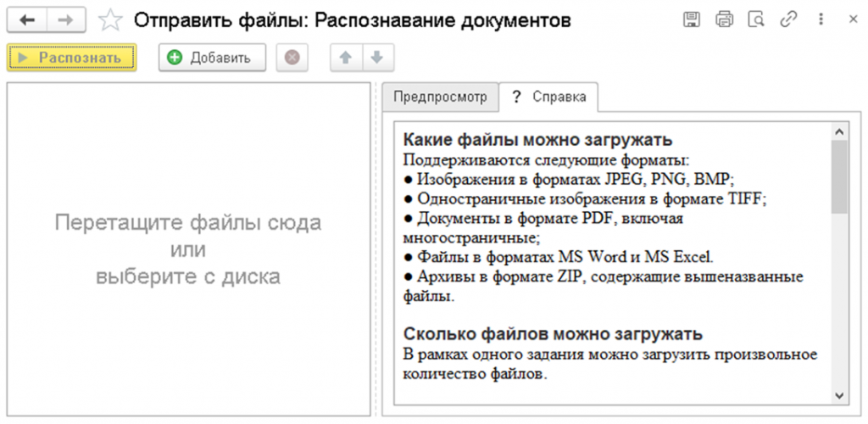
Task: Click the help panel vertical scrollbar thumb
Action: coord(839,176)
